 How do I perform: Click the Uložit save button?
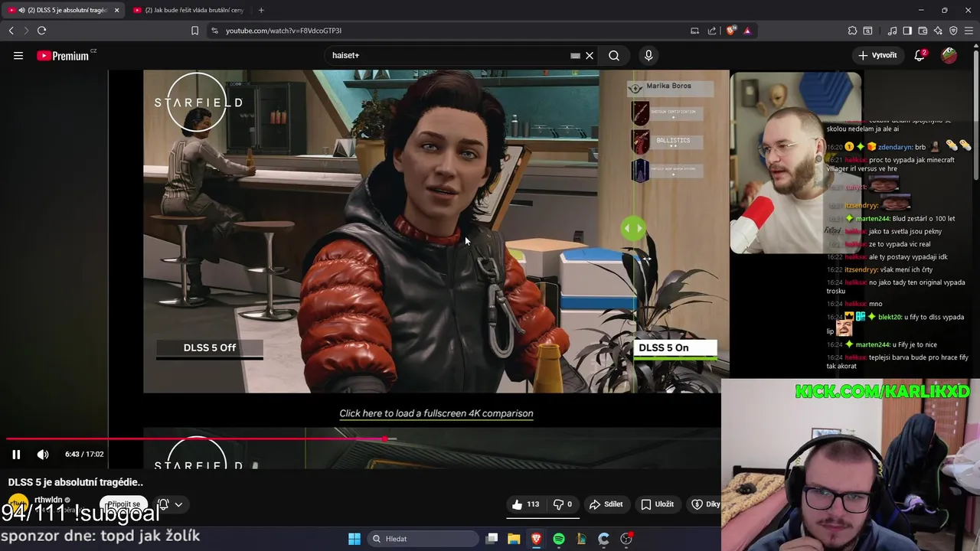pos(658,504)
